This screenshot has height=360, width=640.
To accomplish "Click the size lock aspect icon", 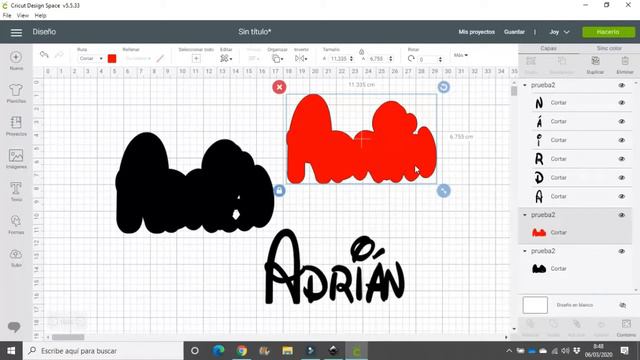I will pos(361,51).
